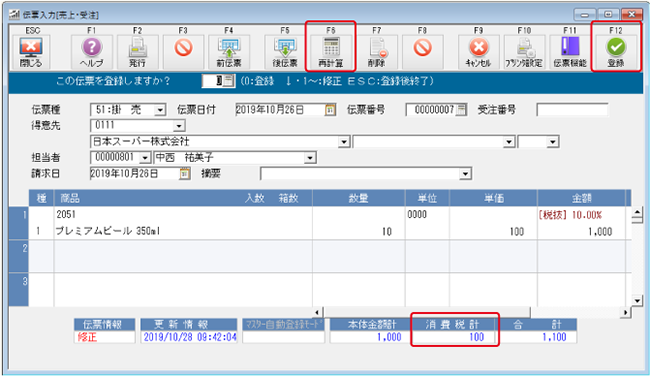Click the 単位 cell 0000
The image size is (650, 376).
pos(417,214)
